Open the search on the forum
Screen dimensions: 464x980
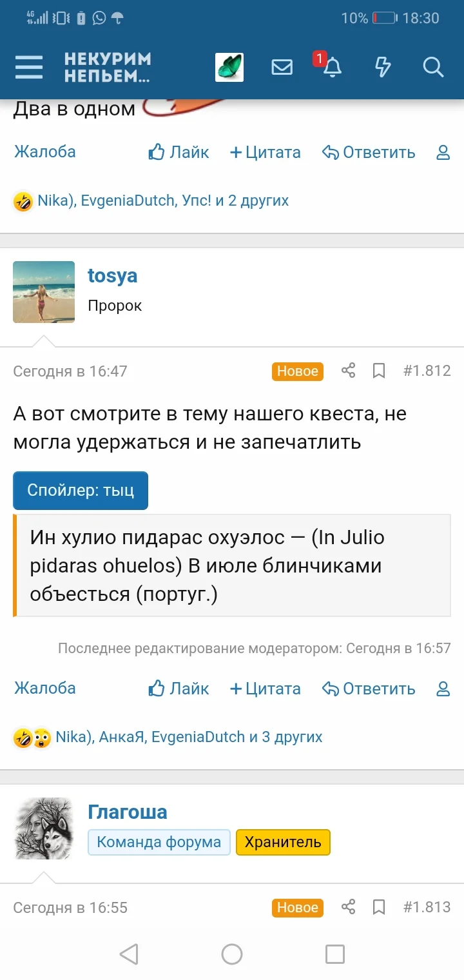tap(433, 67)
